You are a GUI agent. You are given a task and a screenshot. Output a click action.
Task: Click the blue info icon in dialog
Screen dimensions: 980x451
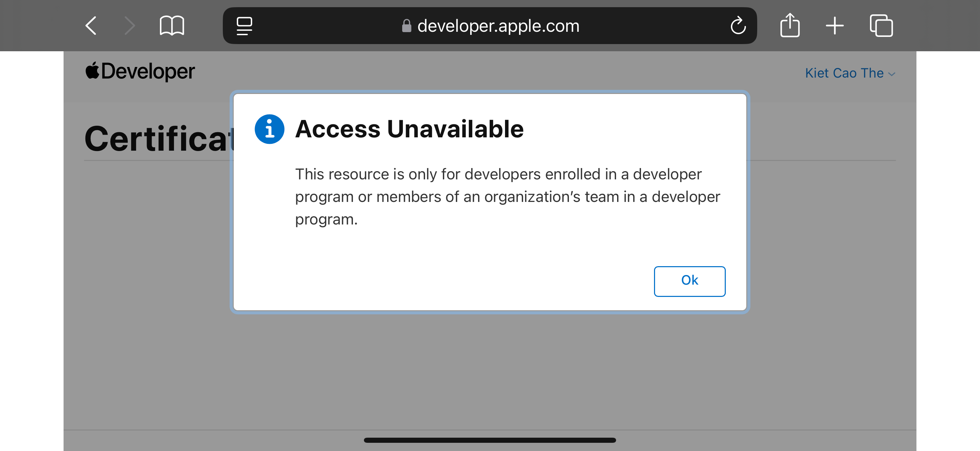[x=269, y=129]
